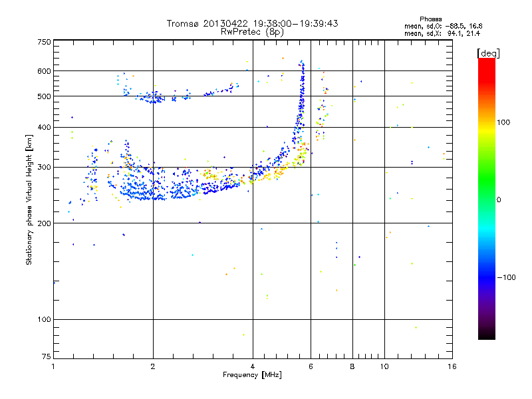Click the 'Stationary phase Virtual Height [km]' axis label

click(29, 199)
